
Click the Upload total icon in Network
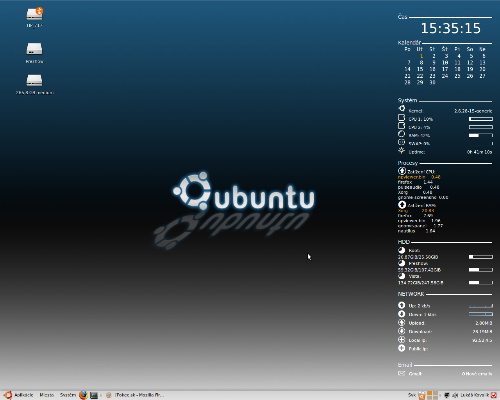pos(402,322)
